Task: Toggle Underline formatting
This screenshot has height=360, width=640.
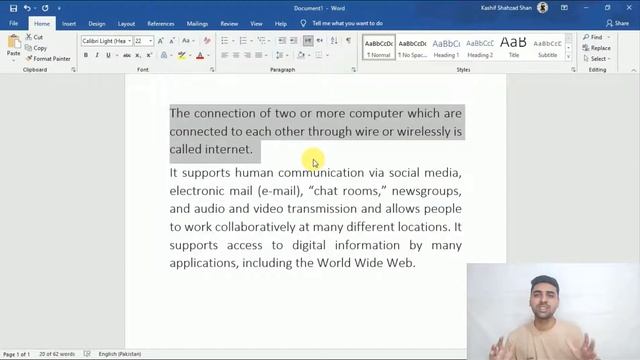Action: click(108, 55)
